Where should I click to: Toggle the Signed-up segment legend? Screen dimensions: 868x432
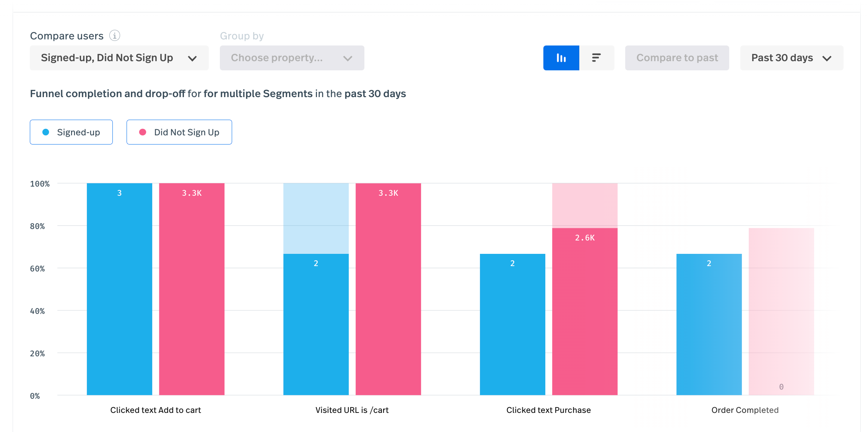78,132
